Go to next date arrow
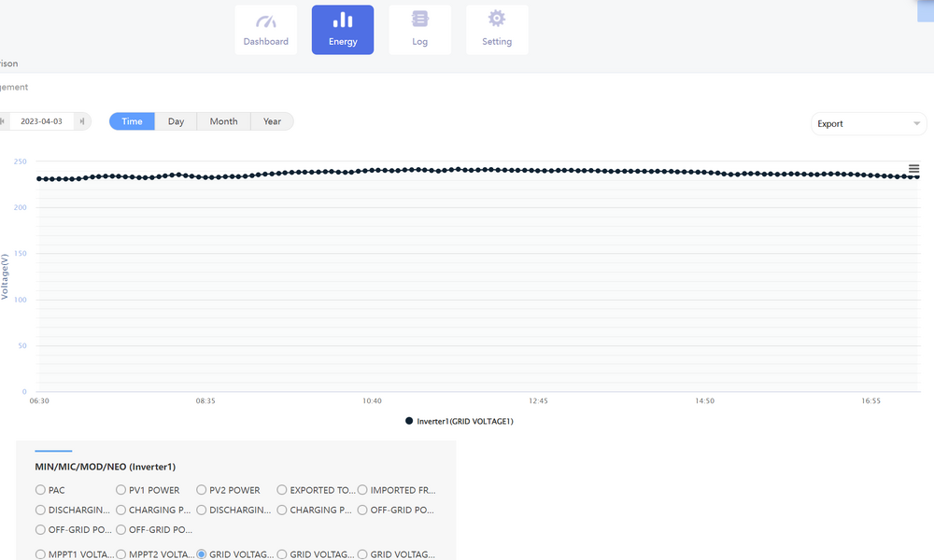Image resolution: width=934 pixels, height=560 pixels. click(x=82, y=121)
